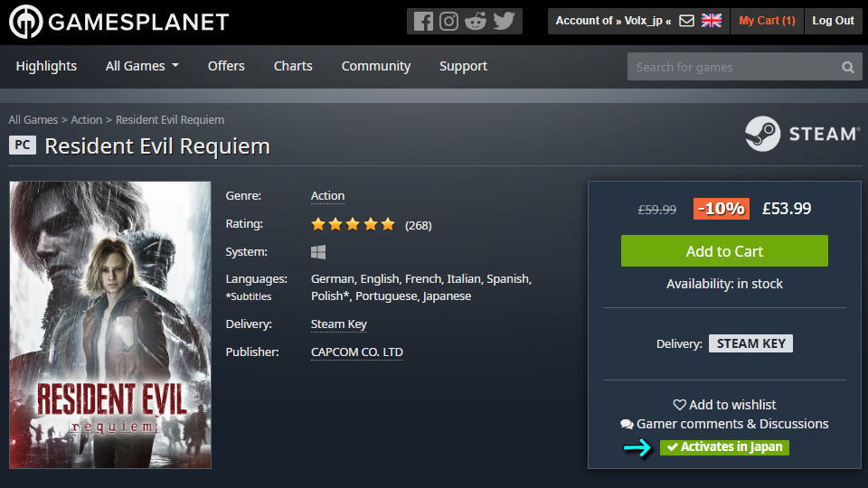The height and width of the screenshot is (488, 868).
Task: Click the Gamesplanet logo
Action: 118,22
